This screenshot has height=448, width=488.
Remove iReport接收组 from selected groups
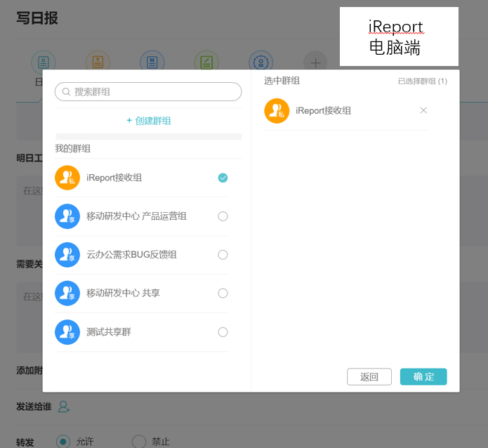pyautogui.click(x=423, y=110)
